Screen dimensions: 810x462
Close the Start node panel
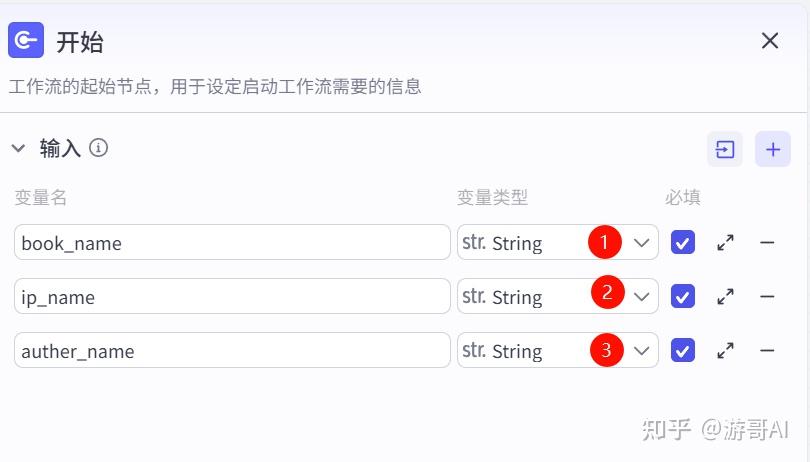pyautogui.click(x=769, y=41)
